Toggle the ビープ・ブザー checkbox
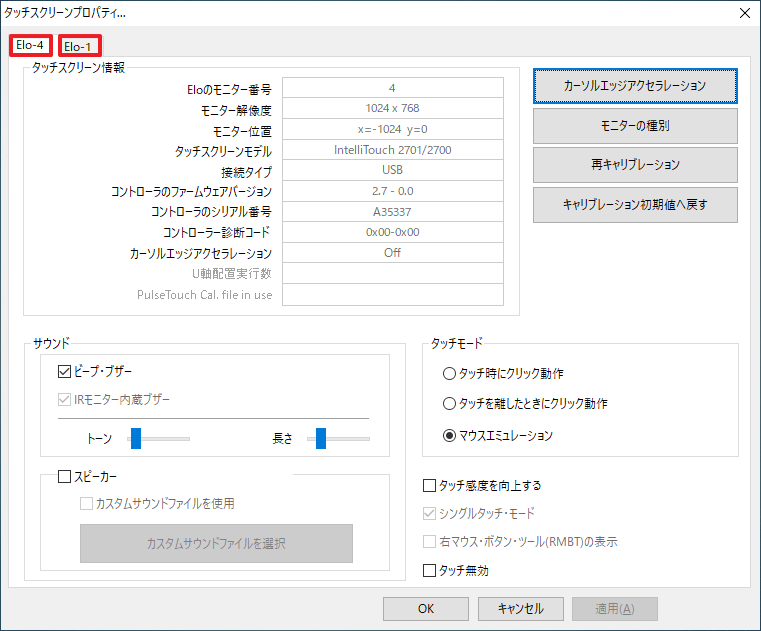This screenshot has height=631, width=761. [x=66, y=372]
